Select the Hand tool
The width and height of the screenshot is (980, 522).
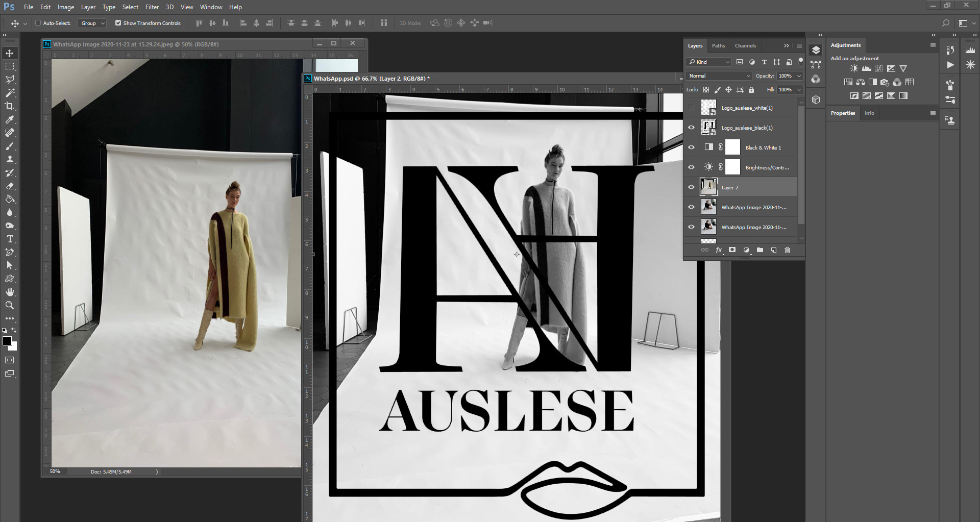(10, 292)
